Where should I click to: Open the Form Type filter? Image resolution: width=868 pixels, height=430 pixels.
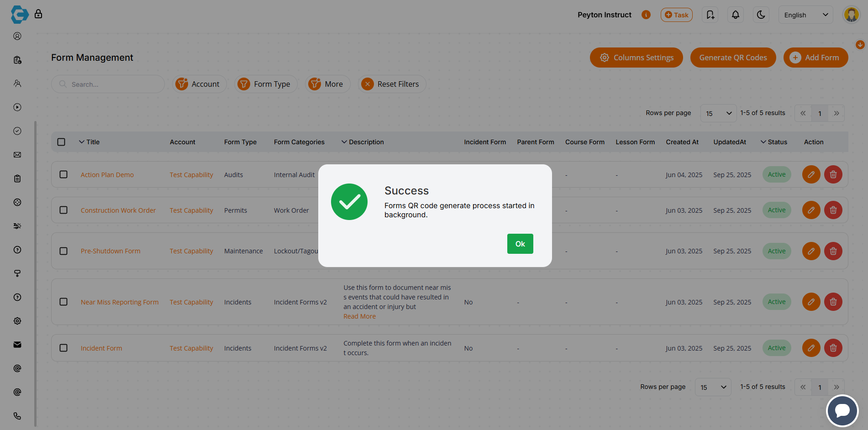pyautogui.click(x=266, y=84)
